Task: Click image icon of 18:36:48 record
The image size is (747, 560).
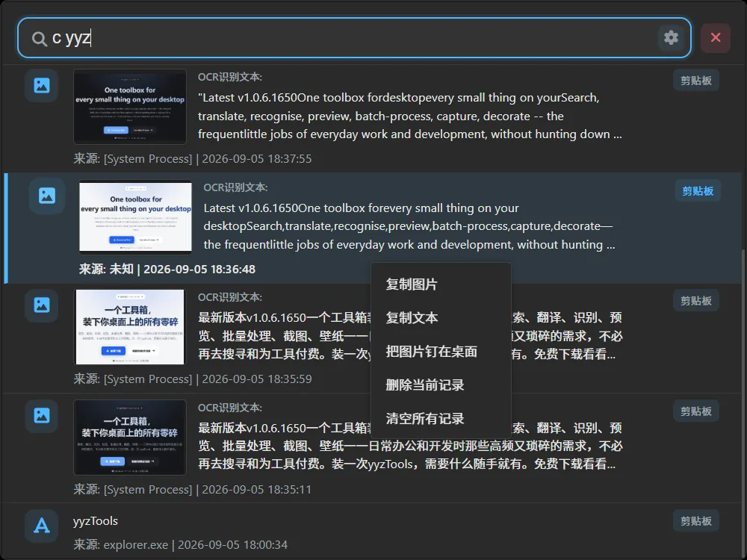Action: 46,196
